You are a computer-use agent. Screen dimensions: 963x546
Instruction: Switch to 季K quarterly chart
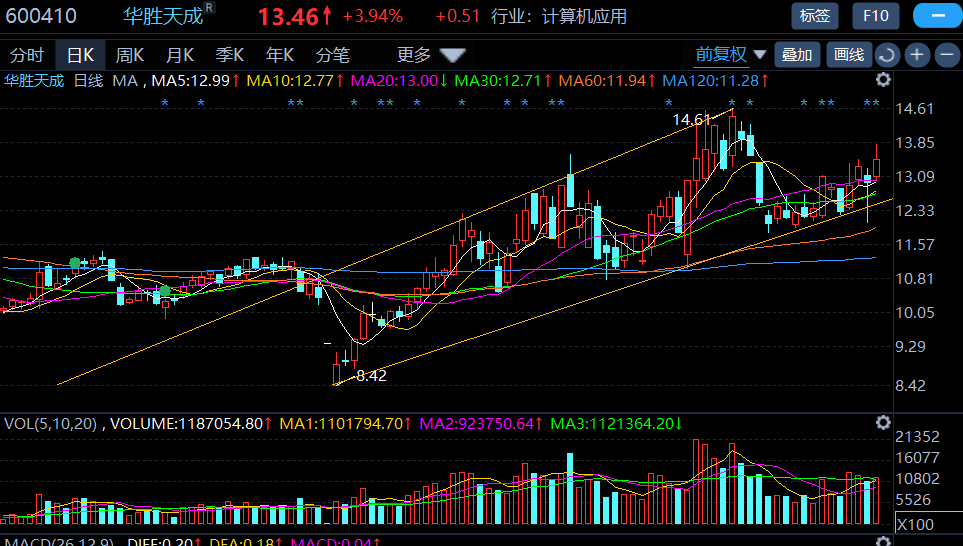click(230, 55)
